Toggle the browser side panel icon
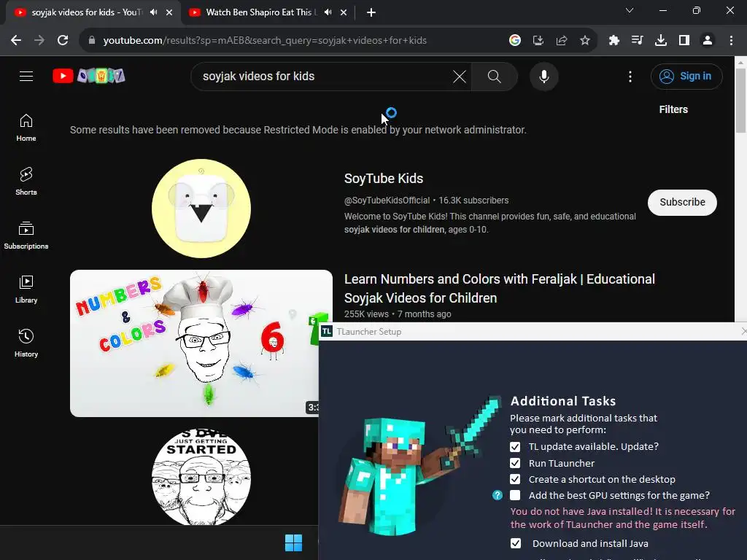This screenshot has width=747, height=560. 684,41
